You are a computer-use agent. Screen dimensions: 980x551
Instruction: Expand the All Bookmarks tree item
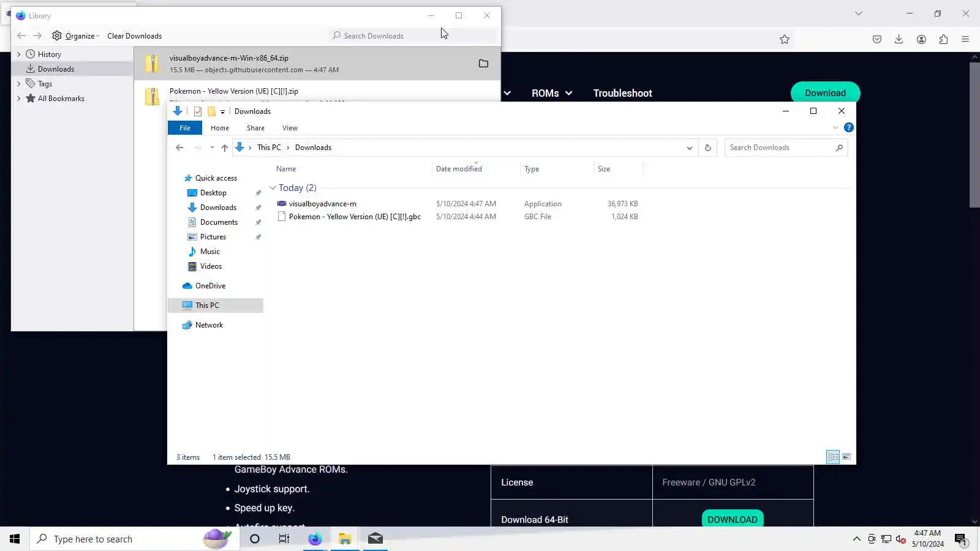pyautogui.click(x=18, y=98)
